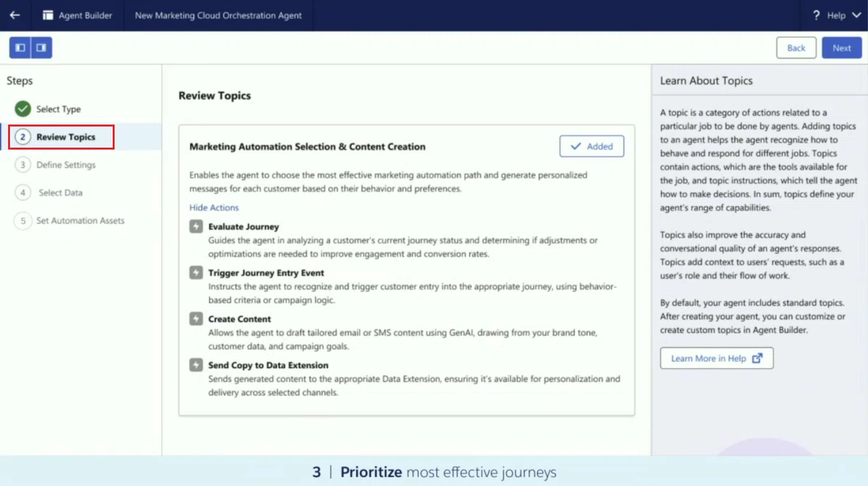Screen dimensions: 868x486
Task: Click the Learn More in Help button
Action: (717, 358)
